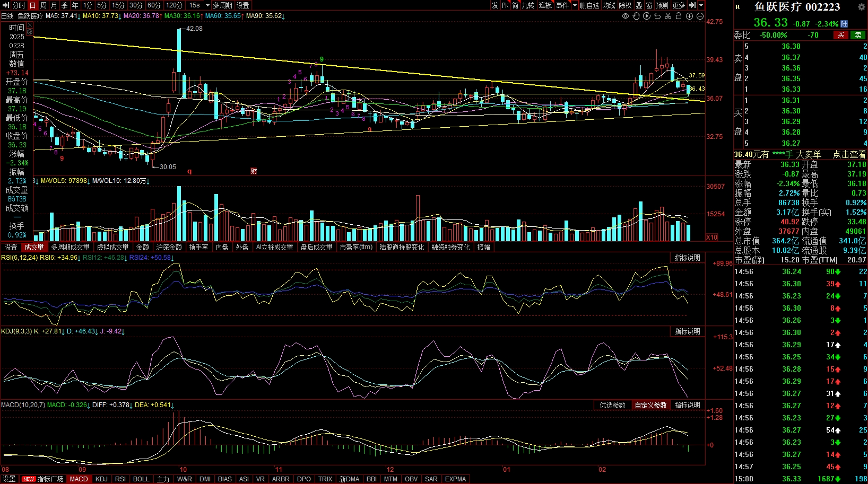868x484 pixels.
Task: Switch to the 虚拟成交量 tab
Action: (x=112, y=247)
